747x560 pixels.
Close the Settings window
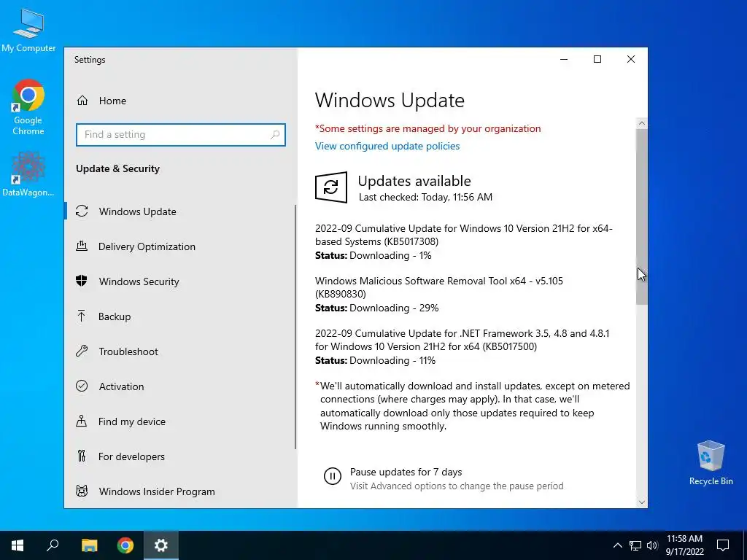631,60
